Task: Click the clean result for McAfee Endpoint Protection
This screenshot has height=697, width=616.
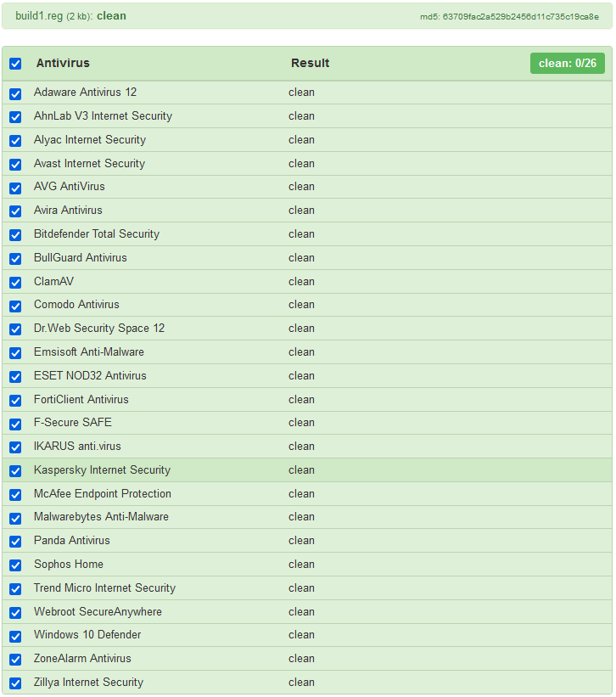Action: coord(301,494)
